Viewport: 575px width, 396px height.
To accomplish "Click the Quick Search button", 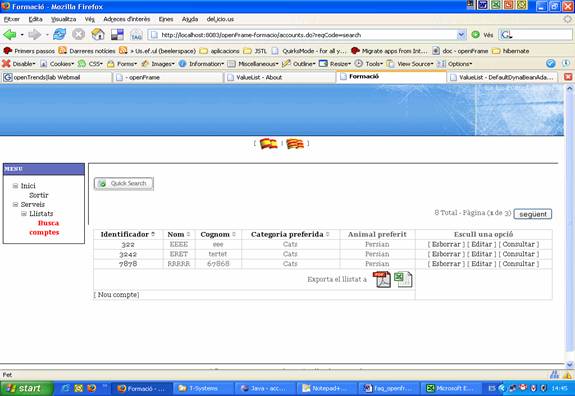I will point(124,183).
